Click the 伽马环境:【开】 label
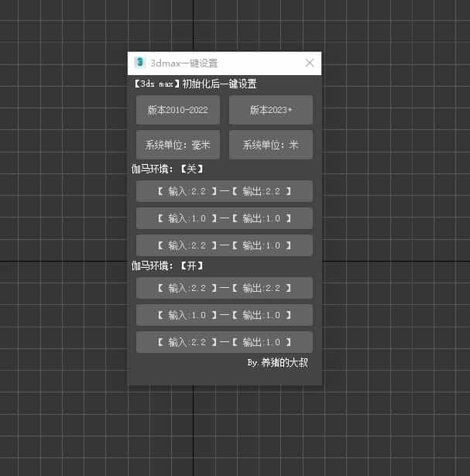This screenshot has height=476, width=470. pyautogui.click(x=167, y=266)
